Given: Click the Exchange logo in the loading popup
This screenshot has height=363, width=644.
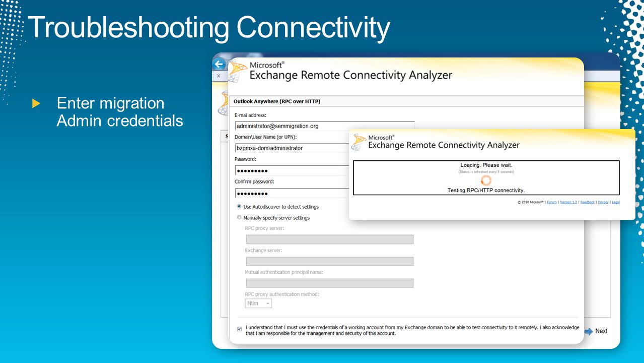Looking at the screenshot, I should pos(359,142).
